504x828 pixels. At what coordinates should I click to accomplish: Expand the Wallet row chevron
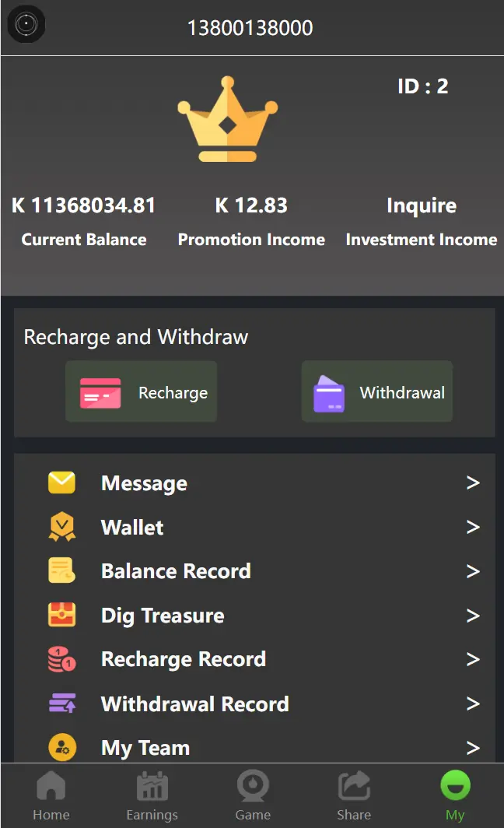(472, 528)
